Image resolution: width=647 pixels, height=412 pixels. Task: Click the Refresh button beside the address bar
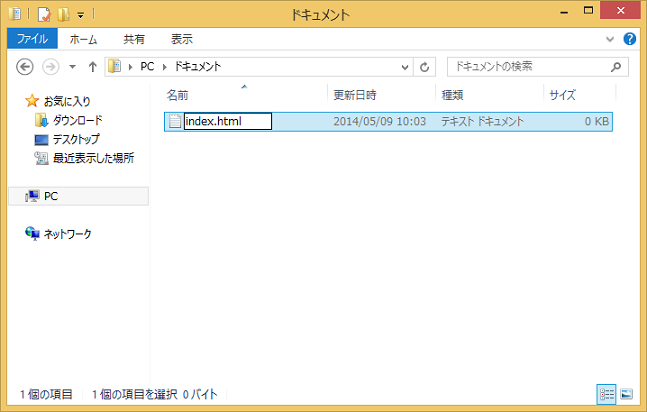pos(426,67)
